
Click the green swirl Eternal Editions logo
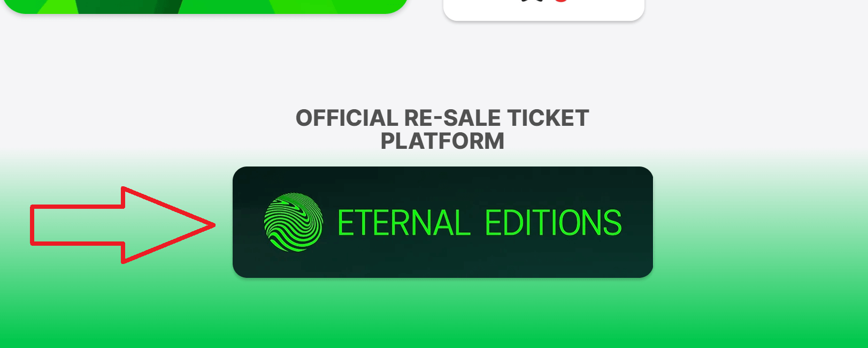[x=294, y=222]
